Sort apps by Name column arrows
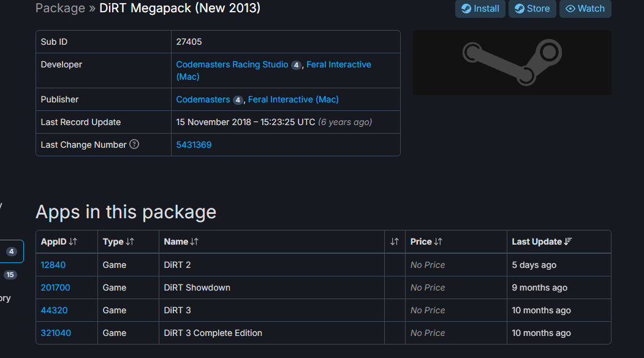 tap(194, 242)
